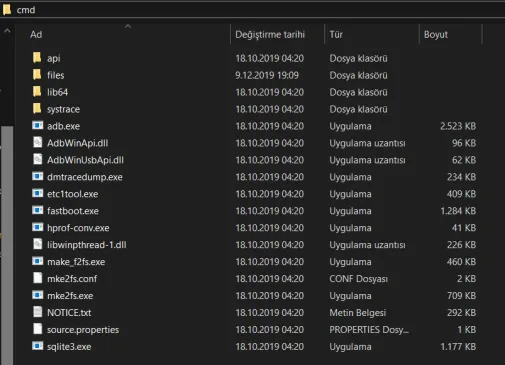
Task: Click the adb.exe application icon
Action: pos(37,126)
